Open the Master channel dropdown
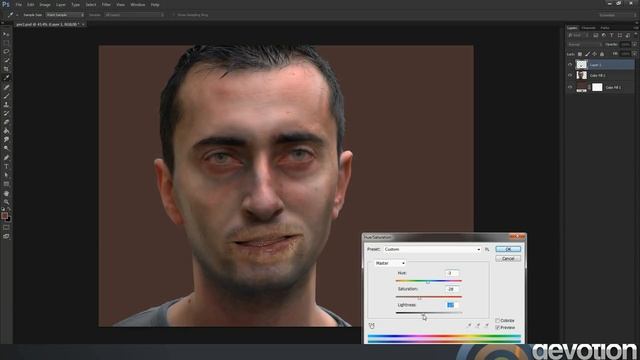Image resolution: width=640 pixels, height=360 pixels. click(390, 263)
